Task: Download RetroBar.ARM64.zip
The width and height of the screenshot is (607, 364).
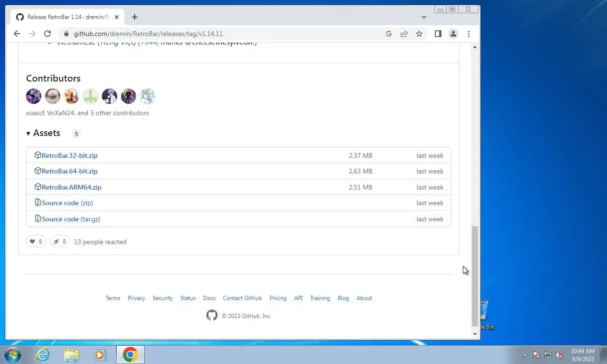Action: [x=72, y=187]
